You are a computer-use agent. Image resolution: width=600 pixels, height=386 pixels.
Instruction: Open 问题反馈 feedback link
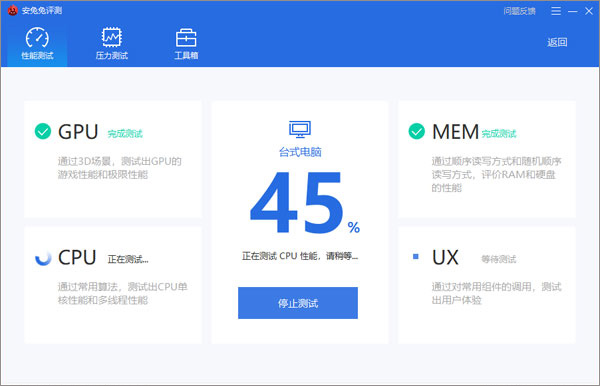519,11
